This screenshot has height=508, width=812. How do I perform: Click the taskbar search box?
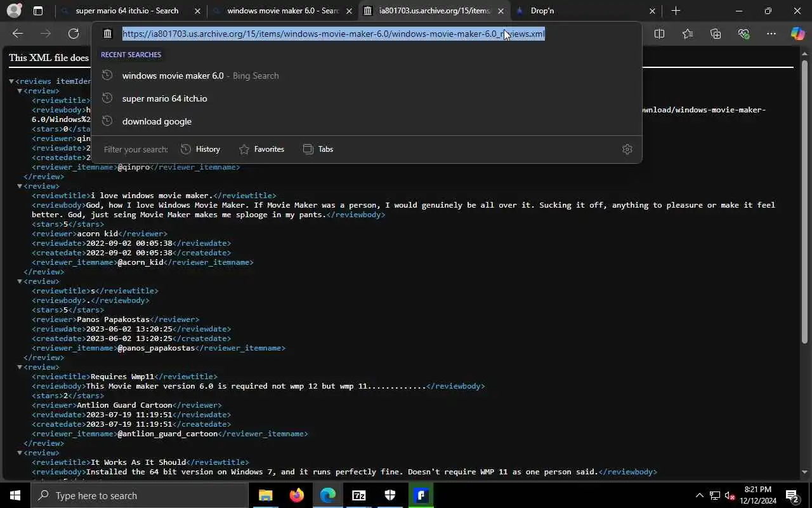click(140, 495)
